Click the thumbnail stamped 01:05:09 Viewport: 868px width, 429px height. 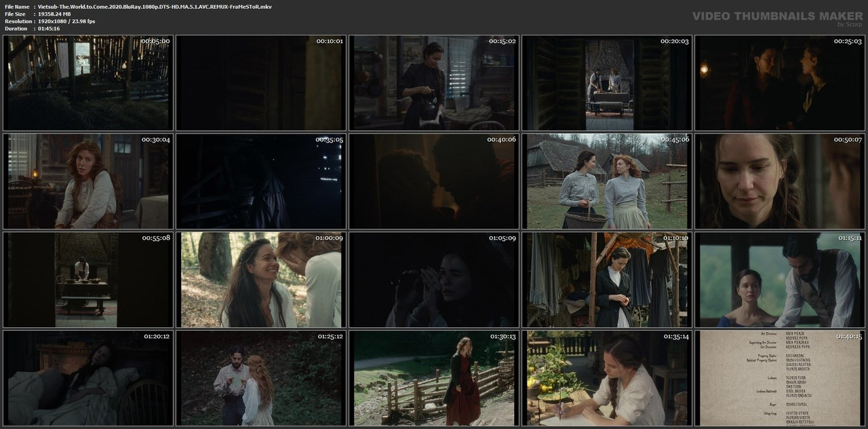(x=434, y=280)
